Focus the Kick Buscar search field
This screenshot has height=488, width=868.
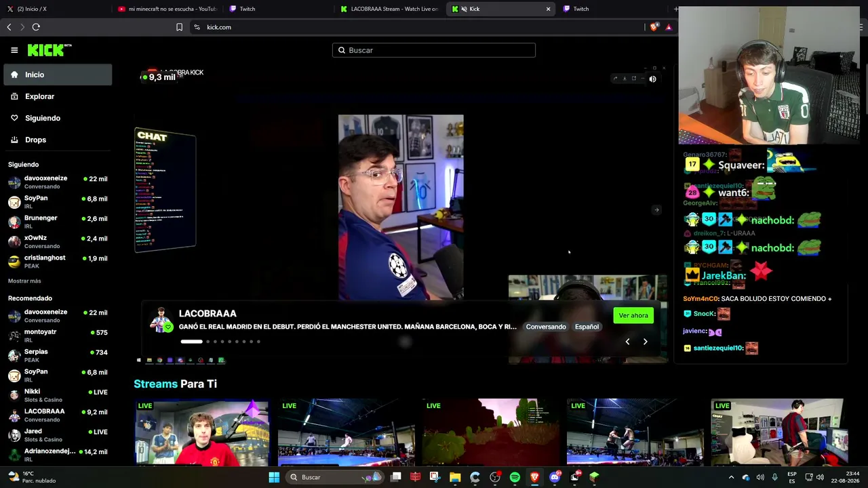click(x=434, y=50)
